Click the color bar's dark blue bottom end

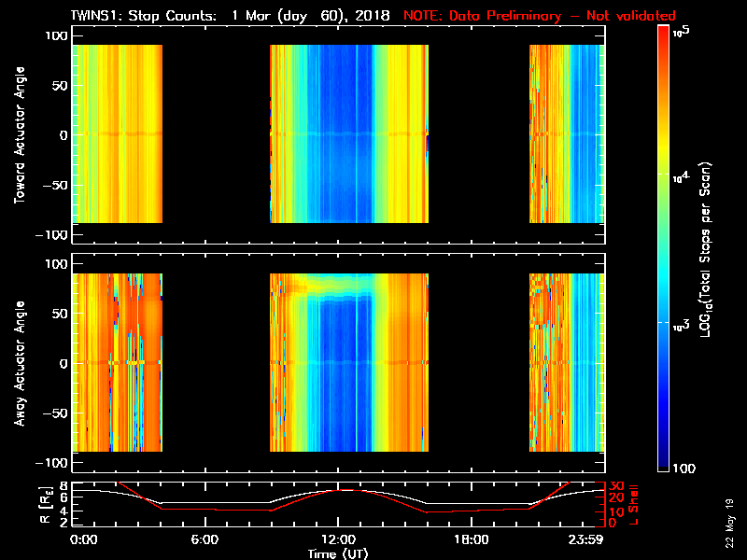[x=663, y=466]
